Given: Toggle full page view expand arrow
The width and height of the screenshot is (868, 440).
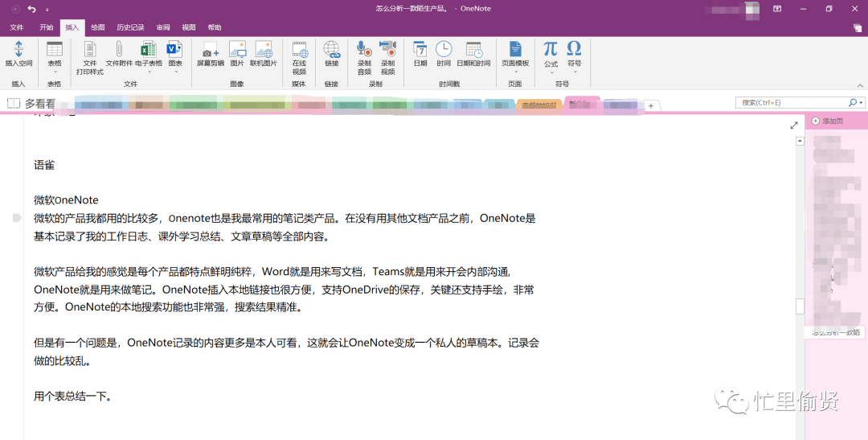Looking at the screenshot, I should pos(794,125).
